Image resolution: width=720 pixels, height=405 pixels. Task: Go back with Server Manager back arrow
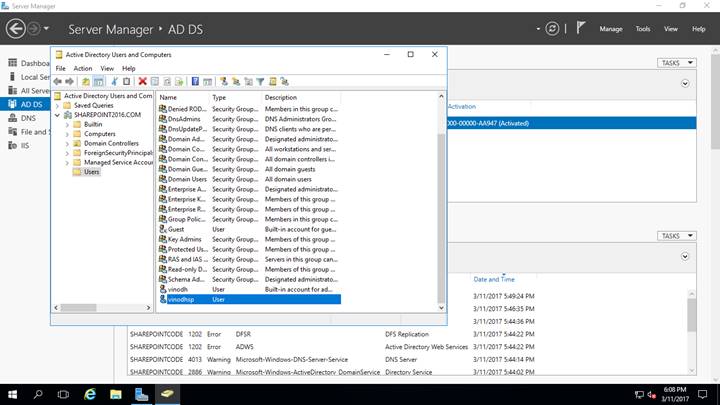[15, 30]
